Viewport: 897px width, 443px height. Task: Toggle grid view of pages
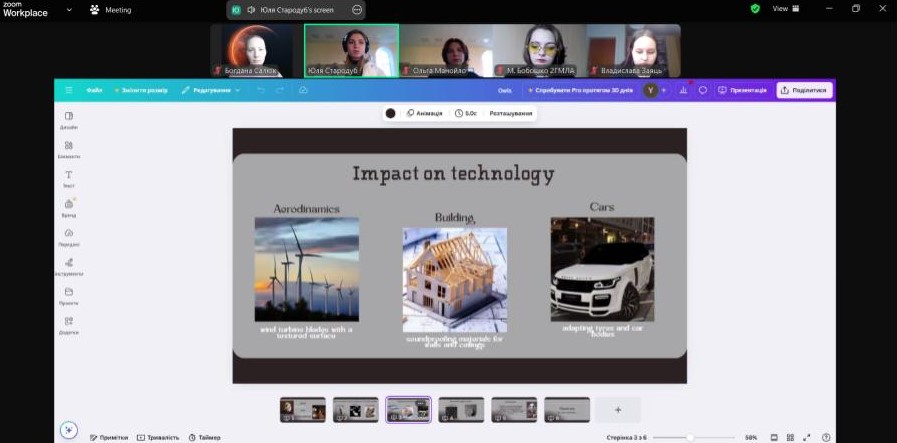tap(790, 437)
